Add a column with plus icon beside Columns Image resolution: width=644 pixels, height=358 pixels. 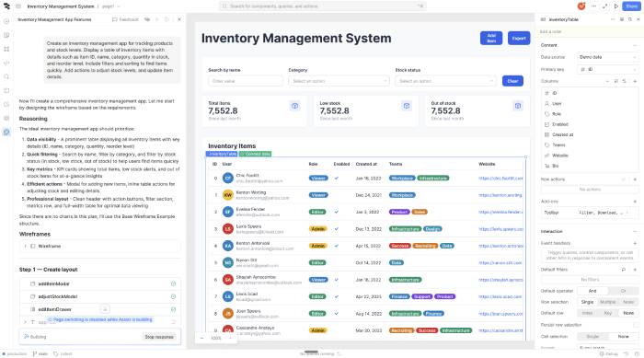[x=635, y=81]
